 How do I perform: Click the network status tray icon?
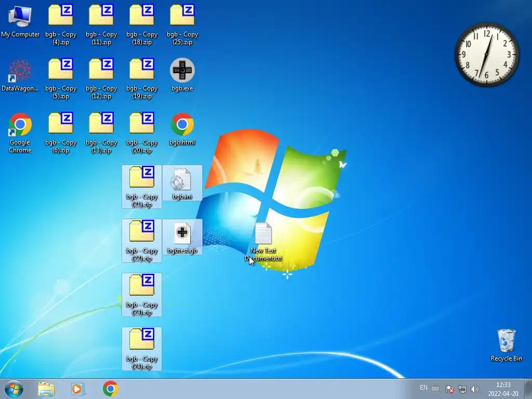462,389
